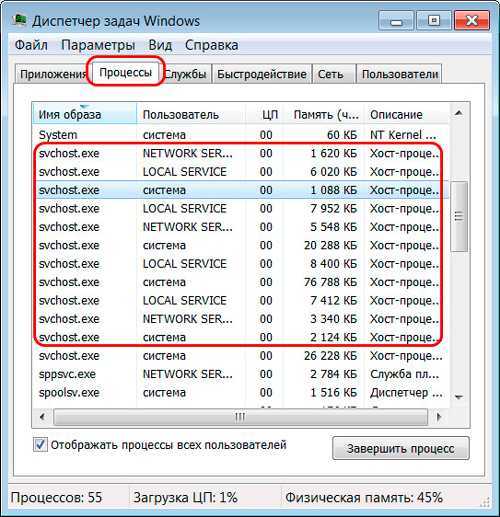The width and height of the screenshot is (500, 517).
Task: Open the 'Справка' menu
Action: click(211, 45)
